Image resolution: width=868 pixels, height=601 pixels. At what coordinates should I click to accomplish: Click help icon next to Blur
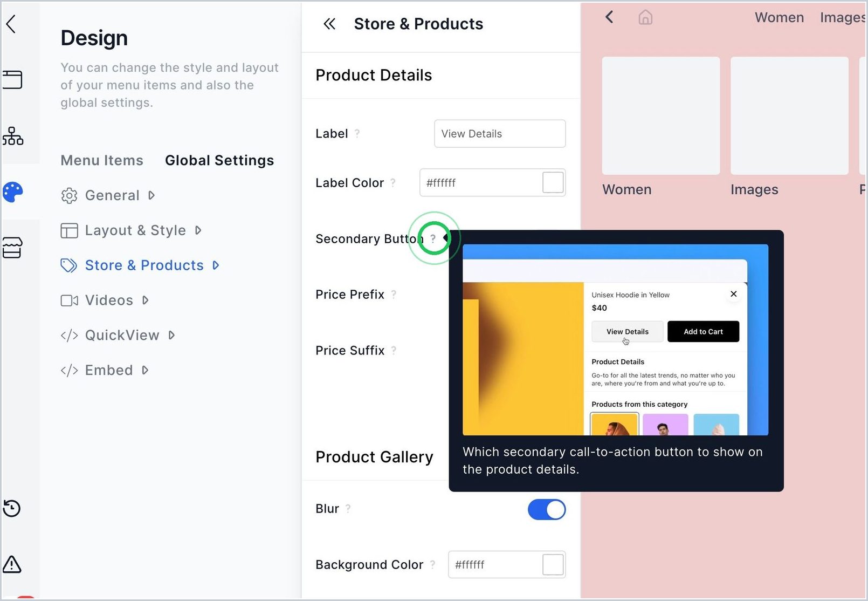pos(348,508)
